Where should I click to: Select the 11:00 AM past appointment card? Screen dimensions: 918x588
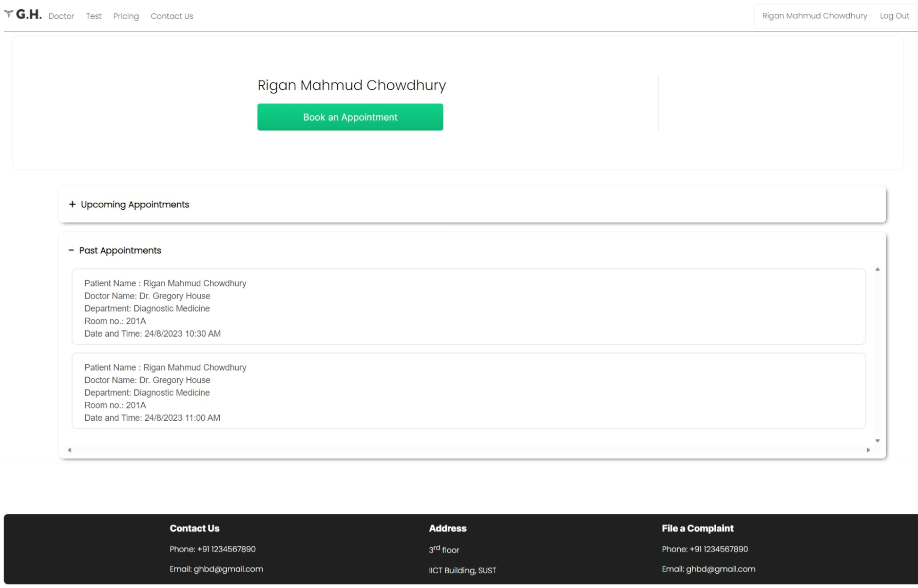pos(468,391)
